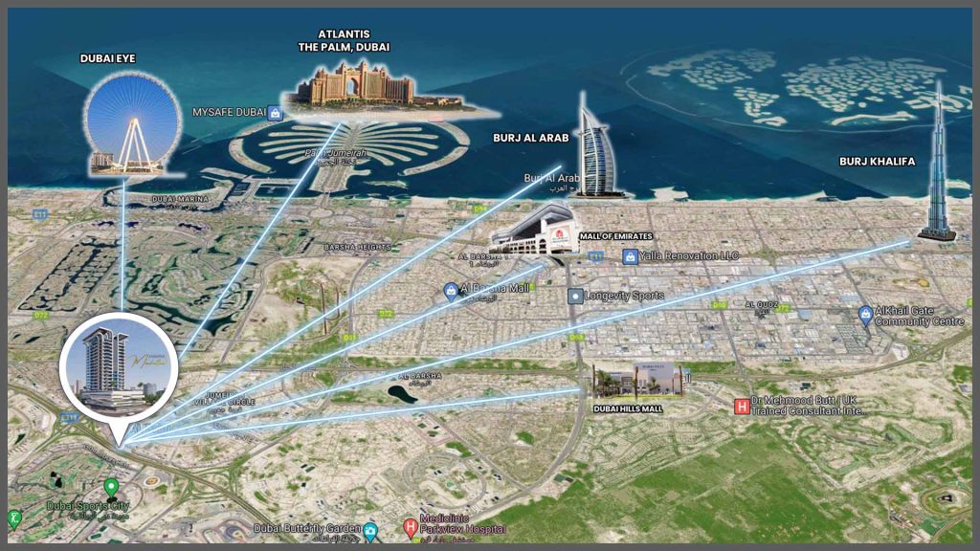Viewport: 980px width, 551px height.
Task: Click the Longevity Sports text label
Action: click(x=624, y=296)
